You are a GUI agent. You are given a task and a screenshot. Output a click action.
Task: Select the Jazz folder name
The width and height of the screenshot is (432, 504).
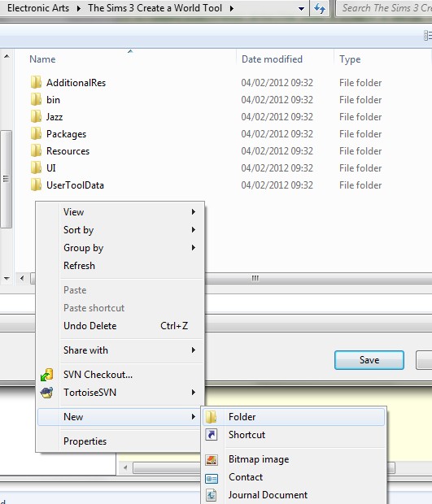tap(55, 117)
